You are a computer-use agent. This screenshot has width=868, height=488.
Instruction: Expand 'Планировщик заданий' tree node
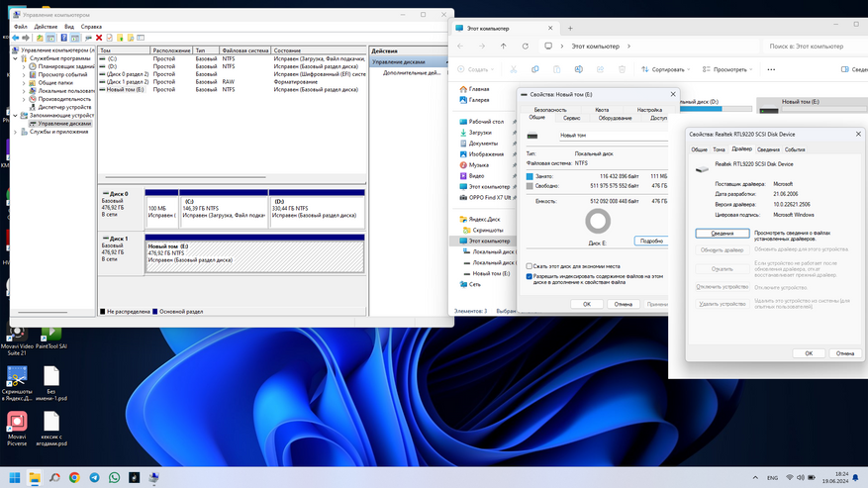(x=24, y=65)
